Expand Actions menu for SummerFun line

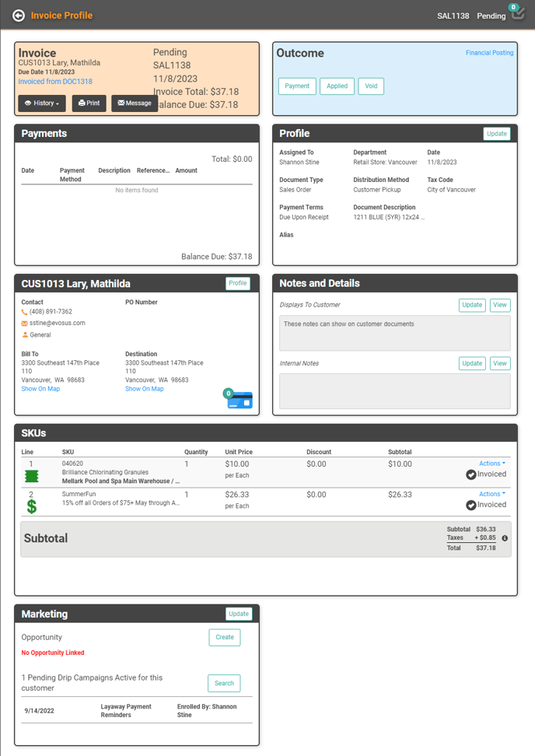tap(491, 494)
